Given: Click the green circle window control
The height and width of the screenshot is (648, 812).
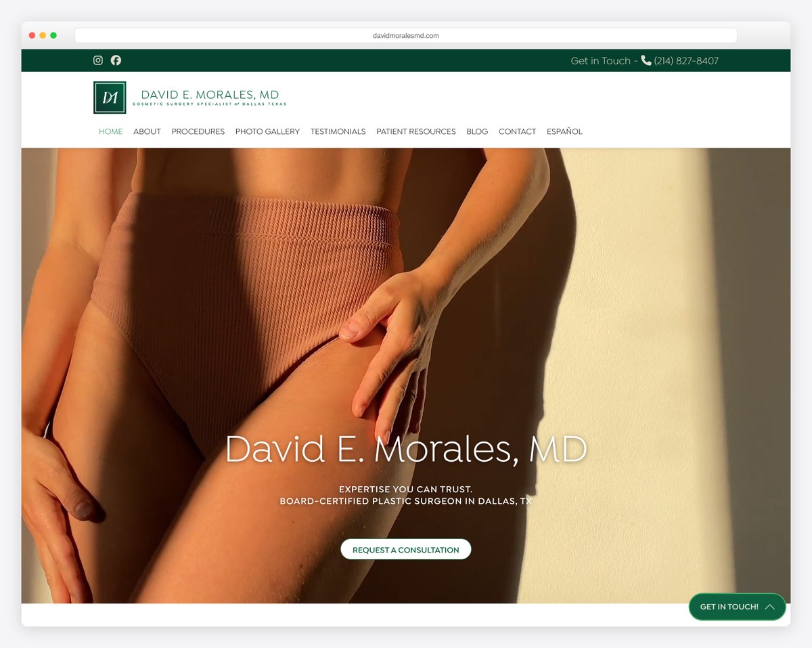Looking at the screenshot, I should click(53, 35).
